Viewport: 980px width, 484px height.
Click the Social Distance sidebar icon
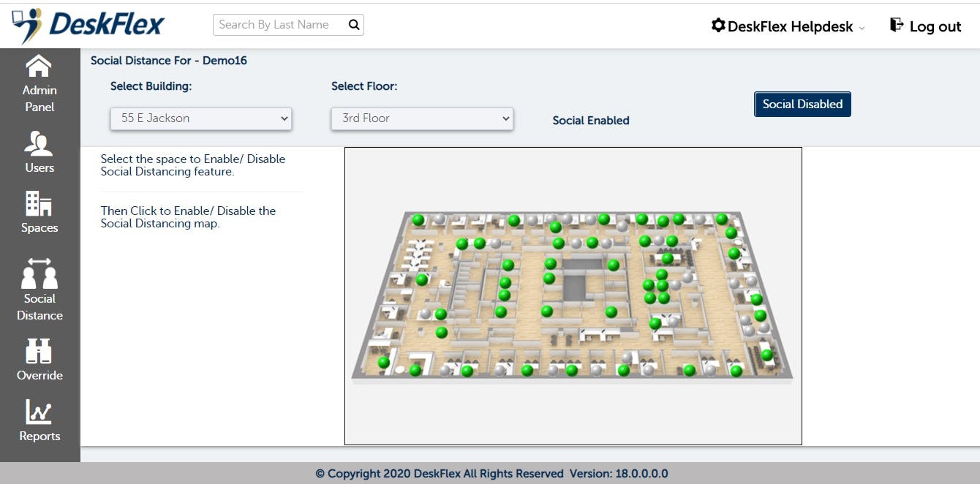tap(39, 276)
